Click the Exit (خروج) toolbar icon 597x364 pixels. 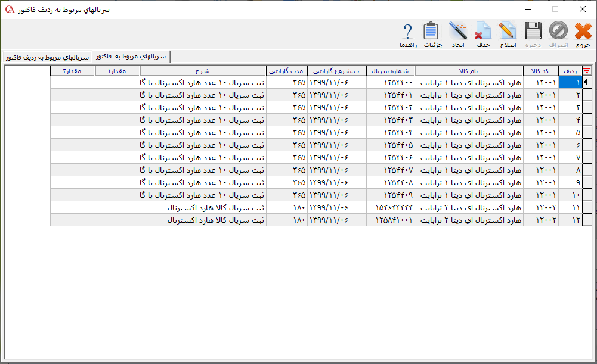[583, 35]
